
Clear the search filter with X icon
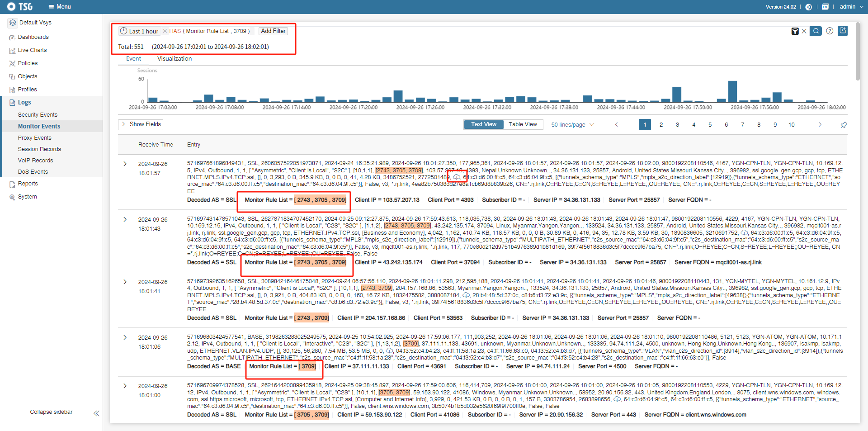804,31
